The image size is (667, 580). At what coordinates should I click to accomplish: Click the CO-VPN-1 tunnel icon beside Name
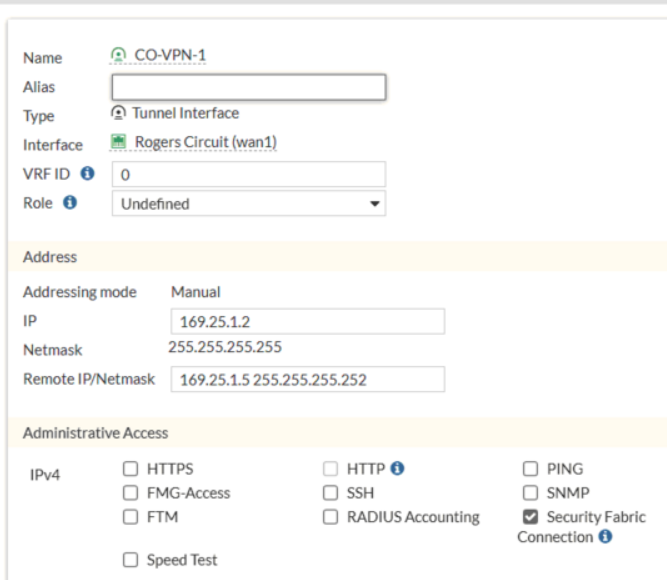[x=118, y=55]
